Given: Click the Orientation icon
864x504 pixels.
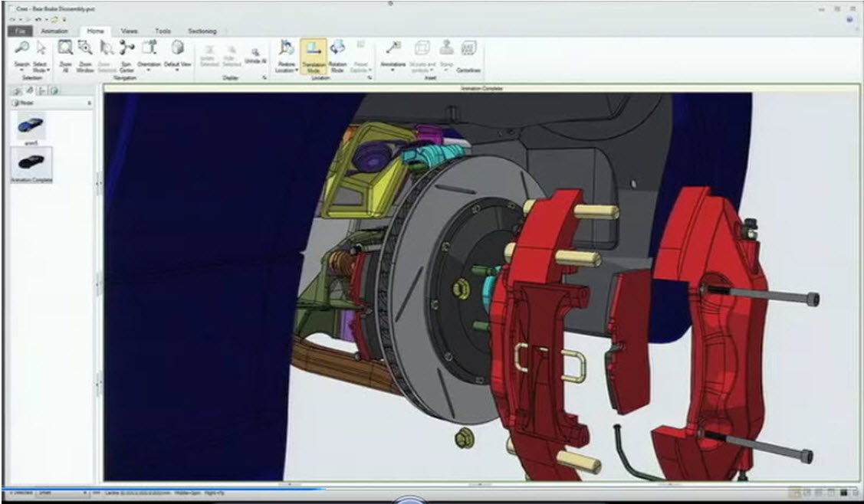Looking at the screenshot, I should click(149, 48).
